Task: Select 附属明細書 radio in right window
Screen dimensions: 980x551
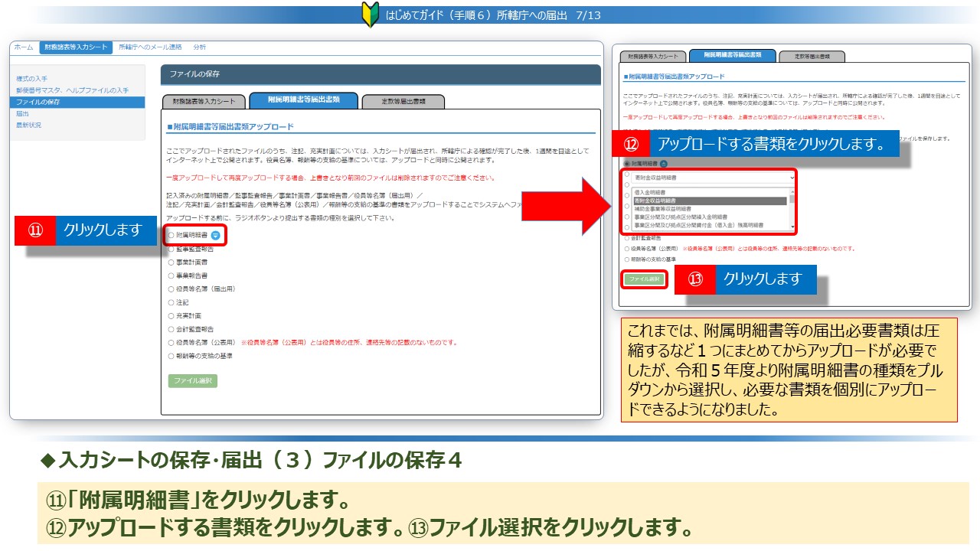Action: [x=627, y=164]
